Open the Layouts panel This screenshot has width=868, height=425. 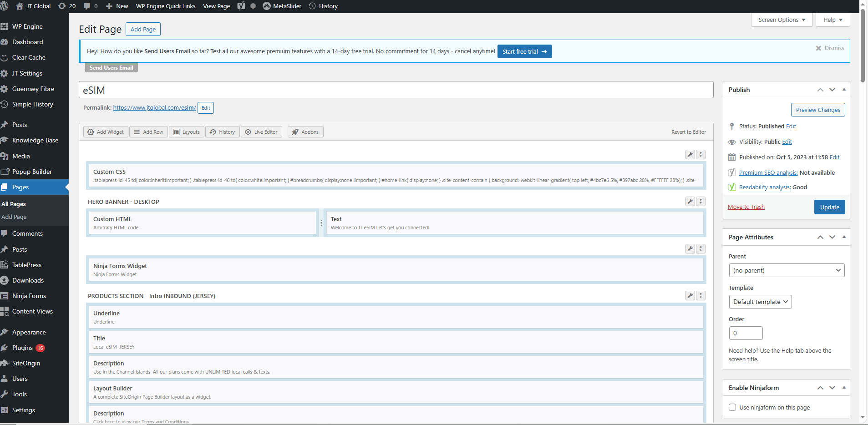tap(187, 132)
